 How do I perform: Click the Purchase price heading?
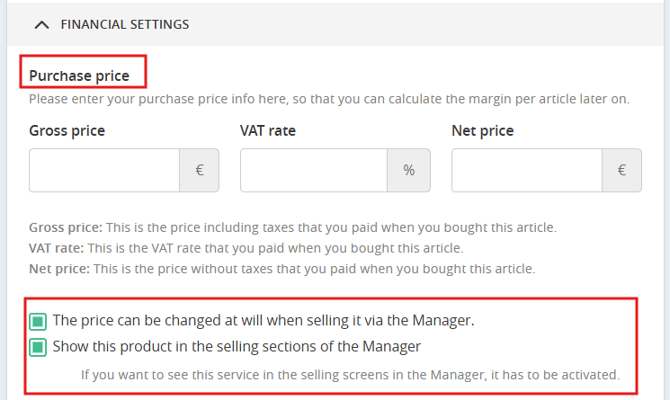[x=79, y=76]
